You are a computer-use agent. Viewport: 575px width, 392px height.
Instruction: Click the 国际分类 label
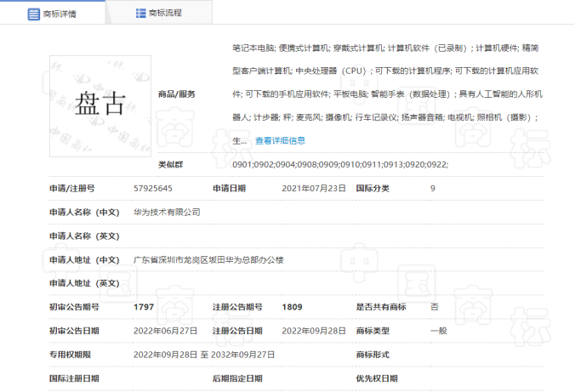373,189
